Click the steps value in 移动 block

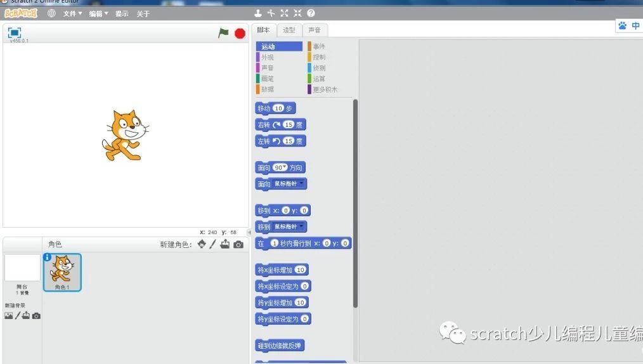[278, 108]
